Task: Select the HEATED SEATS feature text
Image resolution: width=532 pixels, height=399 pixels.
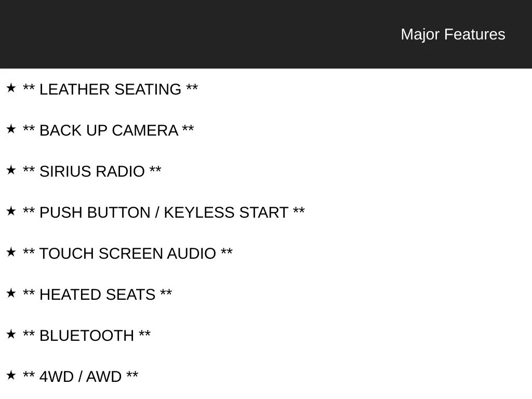Action: [x=97, y=295]
